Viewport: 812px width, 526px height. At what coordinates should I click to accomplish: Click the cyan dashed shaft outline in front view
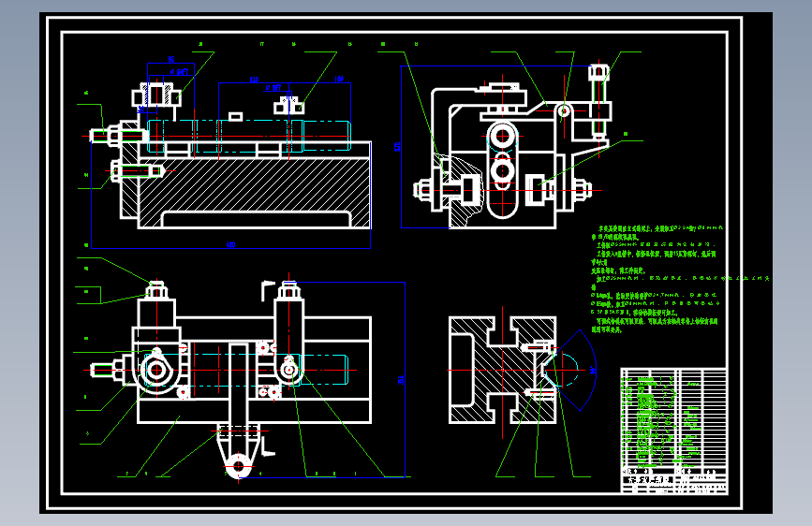click(250, 136)
